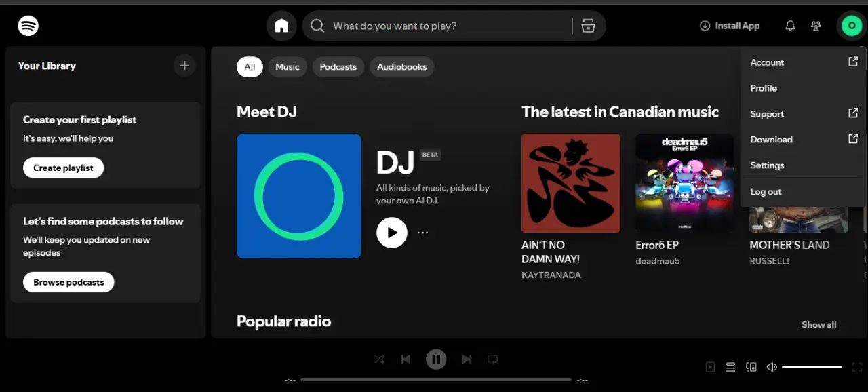The width and height of the screenshot is (868, 392).
Task: Click the Install App download icon
Action: pos(705,26)
